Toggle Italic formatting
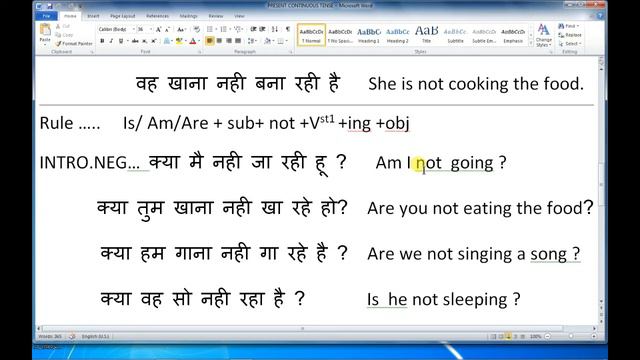Viewport: 640px width, 360px height. tap(111, 41)
